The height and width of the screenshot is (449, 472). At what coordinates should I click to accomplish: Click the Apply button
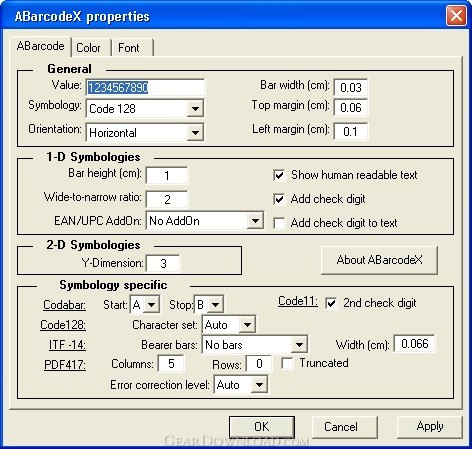click(x=430, y=426)
